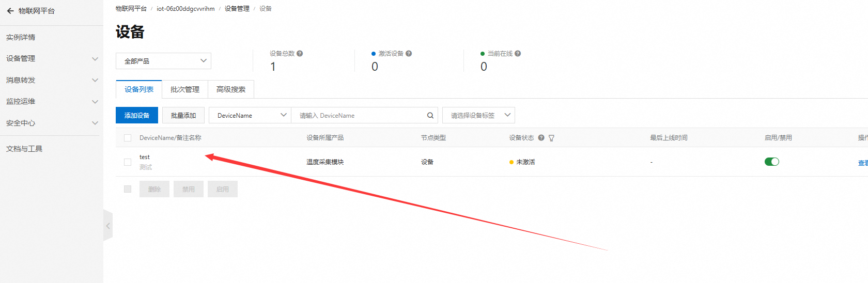Click the 批量添加 button

click(x=183, y=115)
